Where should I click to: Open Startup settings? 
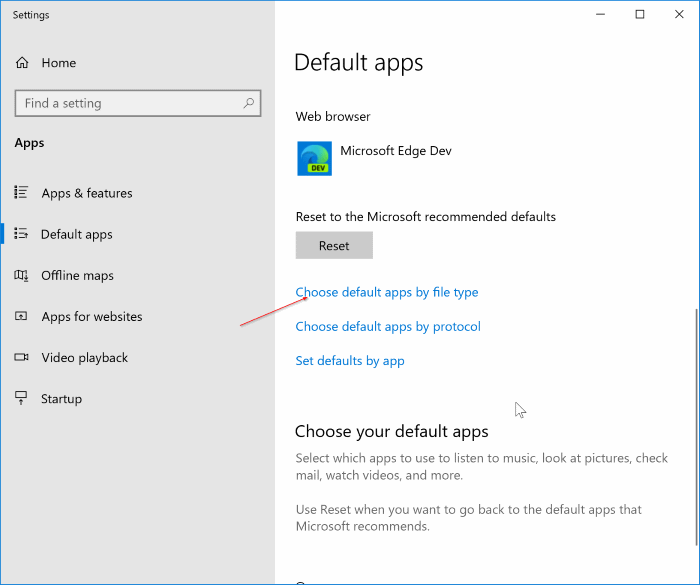click(x=61, y=399)
